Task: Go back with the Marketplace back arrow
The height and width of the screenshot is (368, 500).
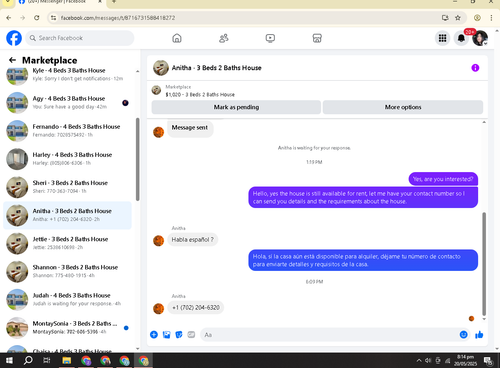Action: 12,60
